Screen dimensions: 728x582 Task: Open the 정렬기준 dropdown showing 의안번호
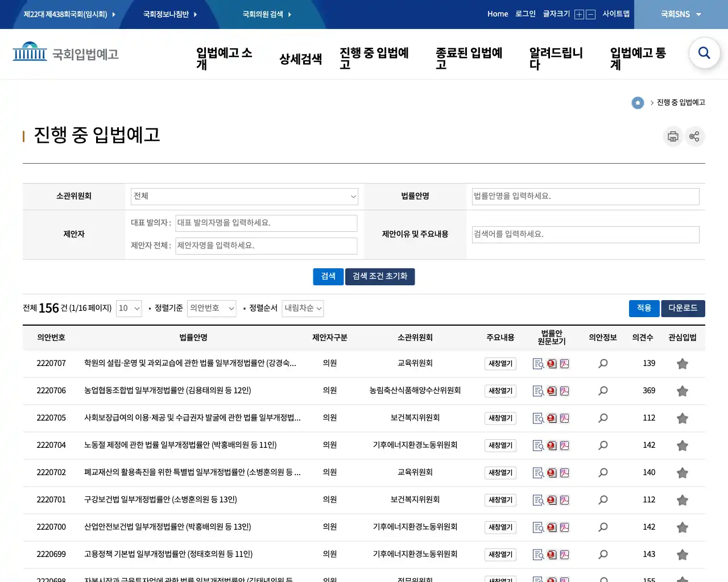[x=212, y=309]
